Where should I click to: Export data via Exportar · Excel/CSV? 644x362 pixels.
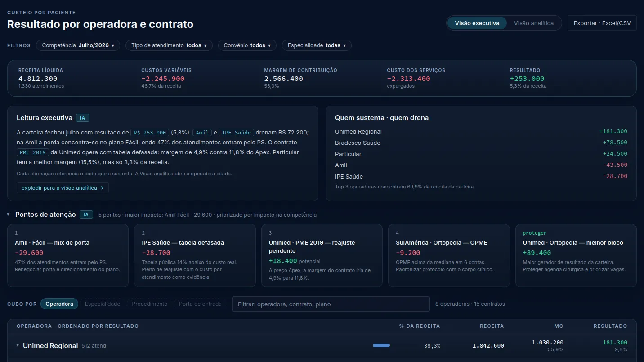[x=602, y=23]
